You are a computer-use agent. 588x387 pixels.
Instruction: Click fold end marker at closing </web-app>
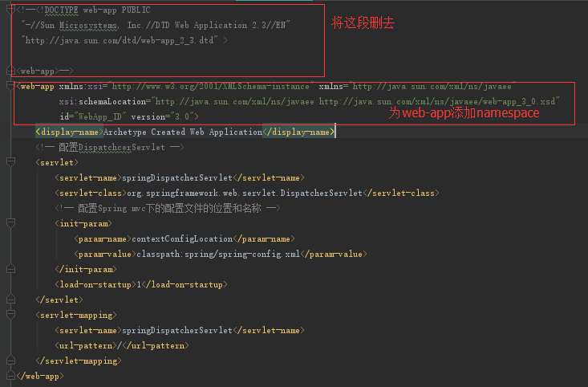click(10, 376)
